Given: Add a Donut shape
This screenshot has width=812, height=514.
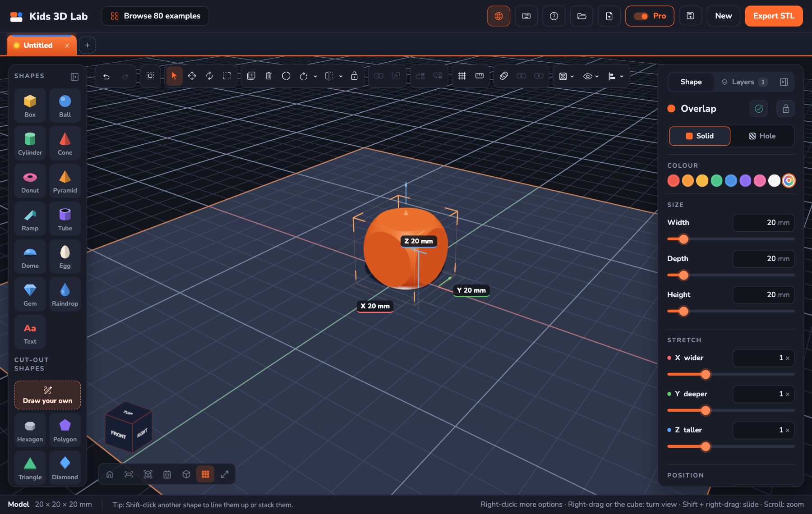Looking at the screenshot, I should [30, 181].
